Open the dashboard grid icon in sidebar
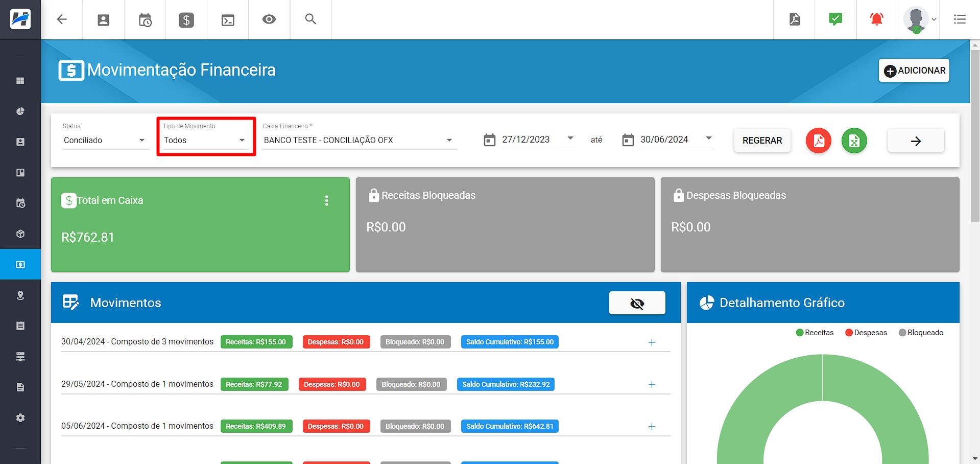 click(20, 81)
